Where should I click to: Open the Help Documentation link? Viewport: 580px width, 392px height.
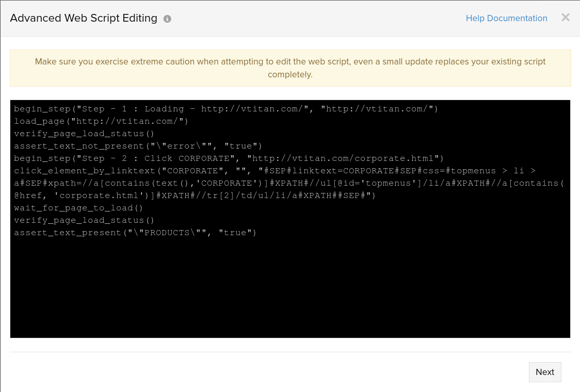click(x=506, y=19)
